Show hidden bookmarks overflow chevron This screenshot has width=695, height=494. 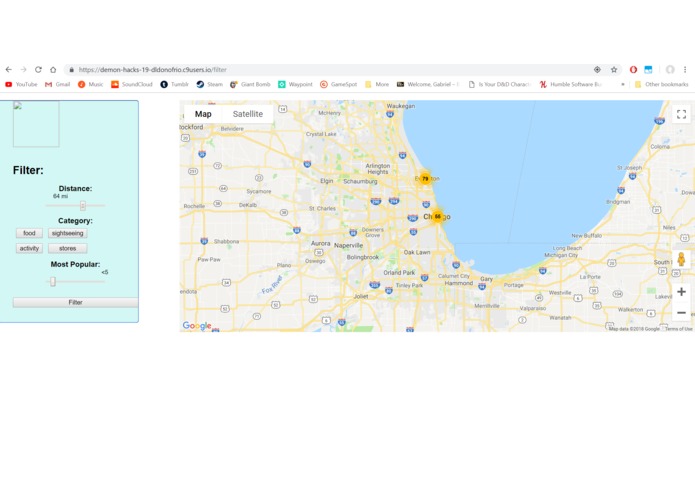(623, 84)
